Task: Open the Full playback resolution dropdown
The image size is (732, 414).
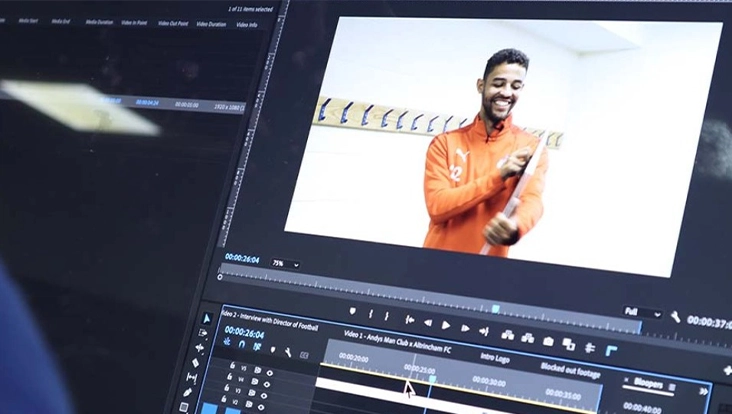Action: click(642, 313)
